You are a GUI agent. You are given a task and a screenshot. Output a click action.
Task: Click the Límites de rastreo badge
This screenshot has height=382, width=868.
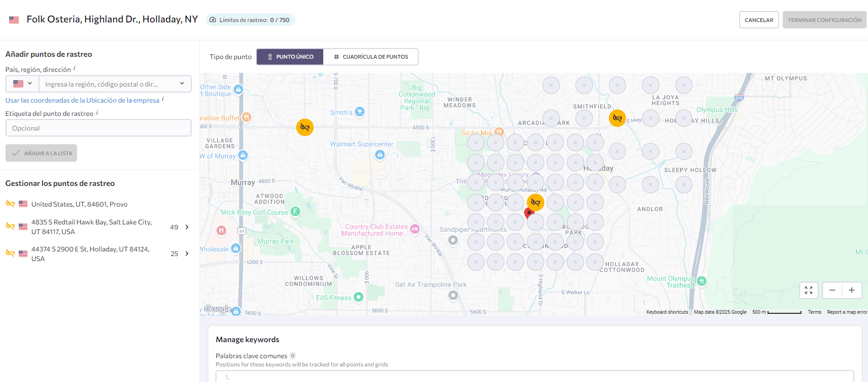click(250, 20)
